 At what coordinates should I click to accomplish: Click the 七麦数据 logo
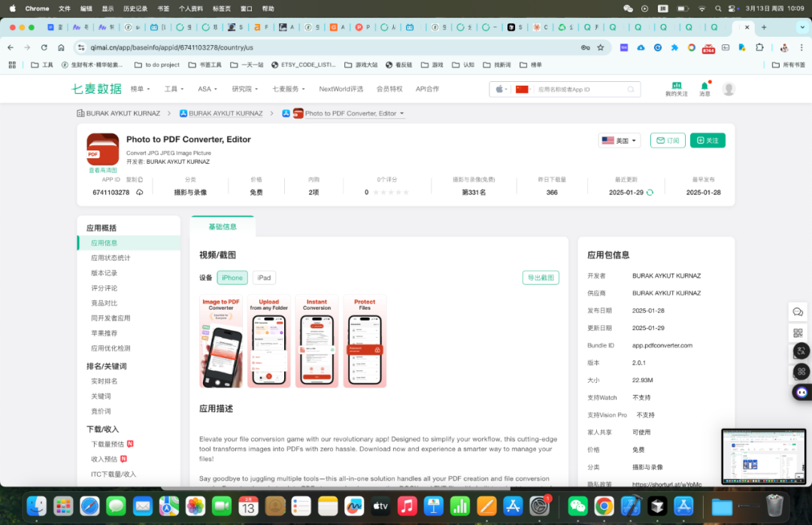pyautogui.click(x=96, y=89)
